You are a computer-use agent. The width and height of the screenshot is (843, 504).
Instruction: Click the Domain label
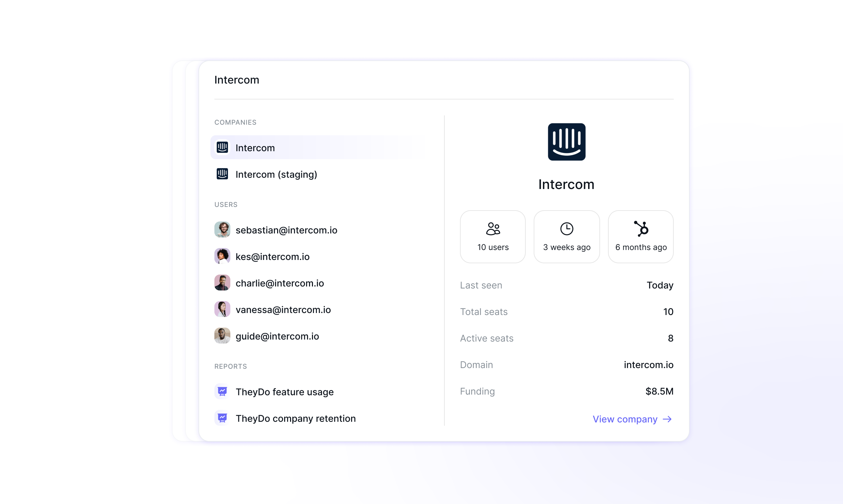[477, 365]
